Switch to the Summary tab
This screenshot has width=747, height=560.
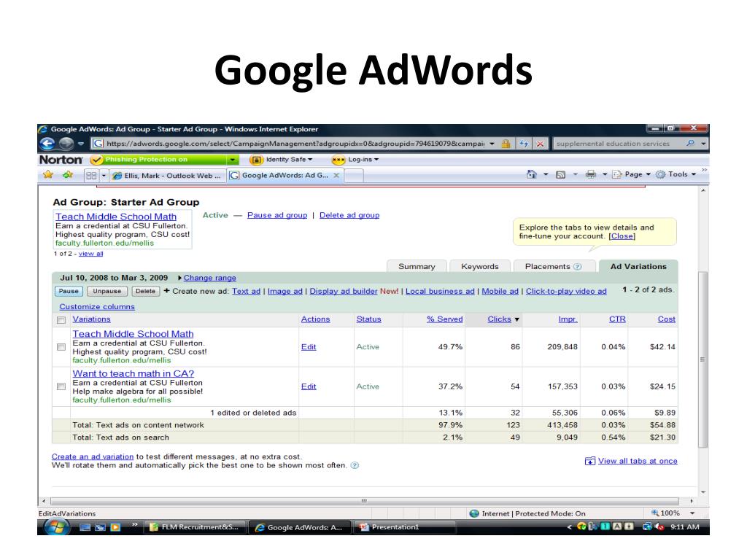point(417,267)
